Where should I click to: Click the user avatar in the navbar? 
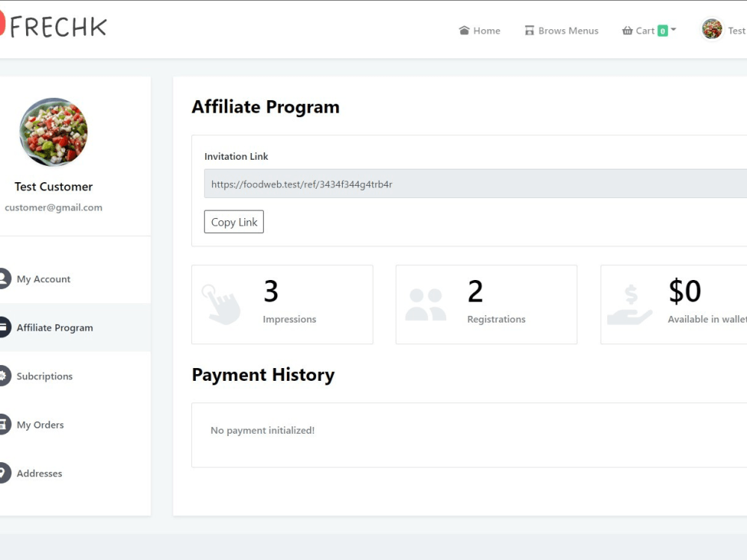point(712,29)
